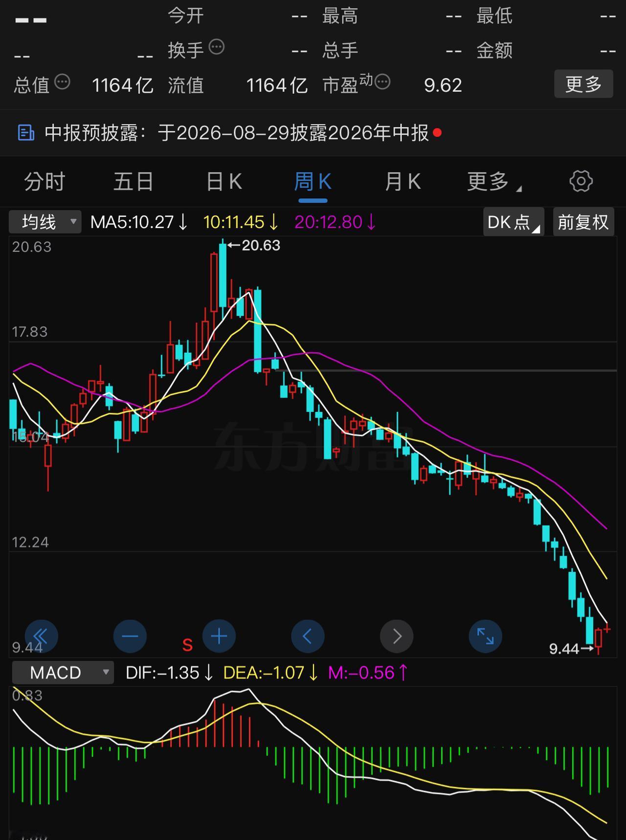
Task: Open the 更多 chart period dropdown
Action: pyautogui.click(x=494, y=182)
